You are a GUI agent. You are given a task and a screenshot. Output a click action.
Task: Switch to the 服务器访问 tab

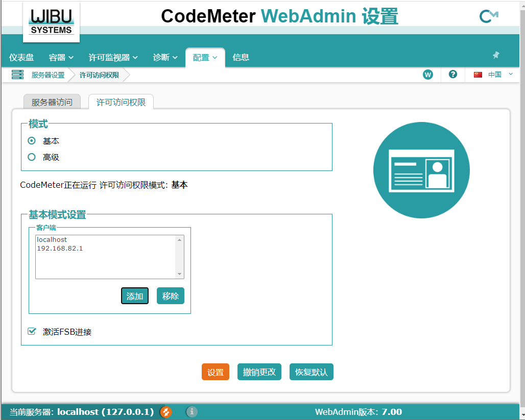coord(52,102)
